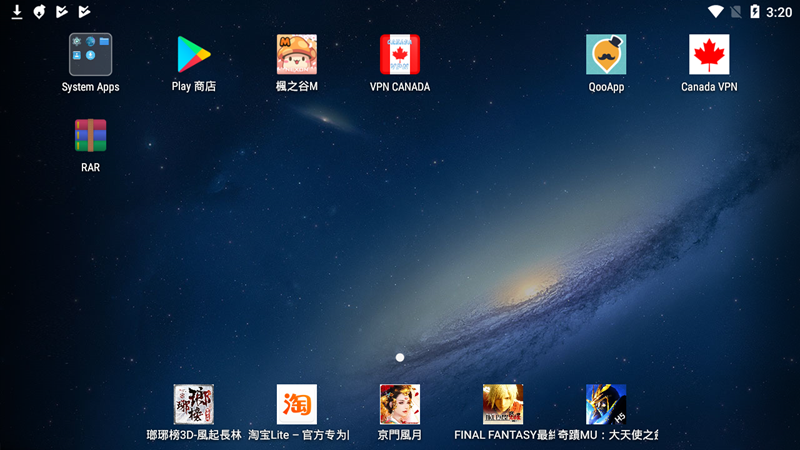Launch the Play 商店 app
The width and height of the screenshot is (800, 450).
pos(194,55)
